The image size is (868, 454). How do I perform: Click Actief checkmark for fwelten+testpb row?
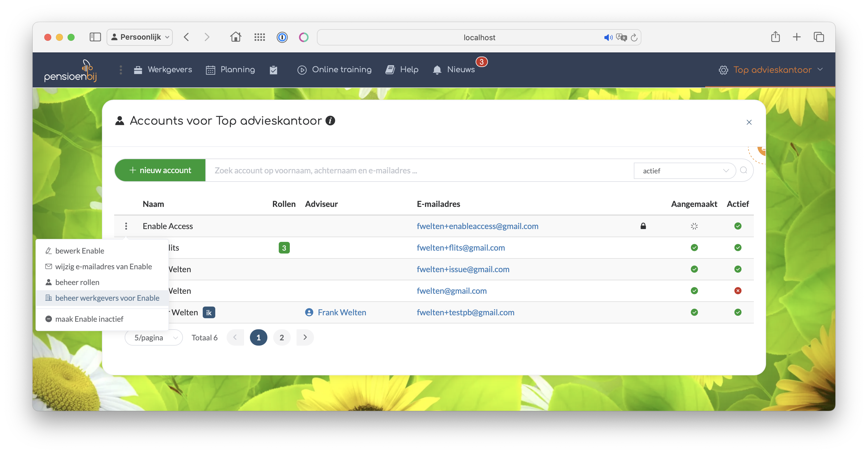click(x=738, y=312)
